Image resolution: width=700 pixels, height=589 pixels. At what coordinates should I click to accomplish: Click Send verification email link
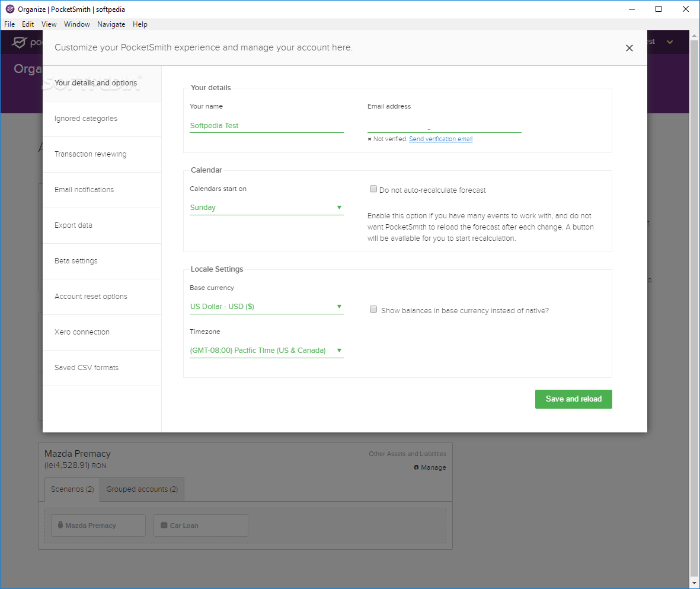click(x=440, y=139)
